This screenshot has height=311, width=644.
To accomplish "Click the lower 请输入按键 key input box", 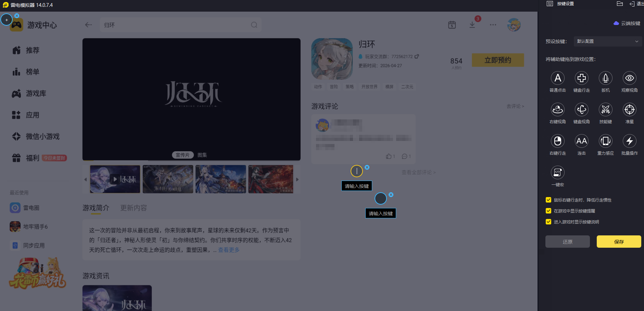I will tap(381, 213).
